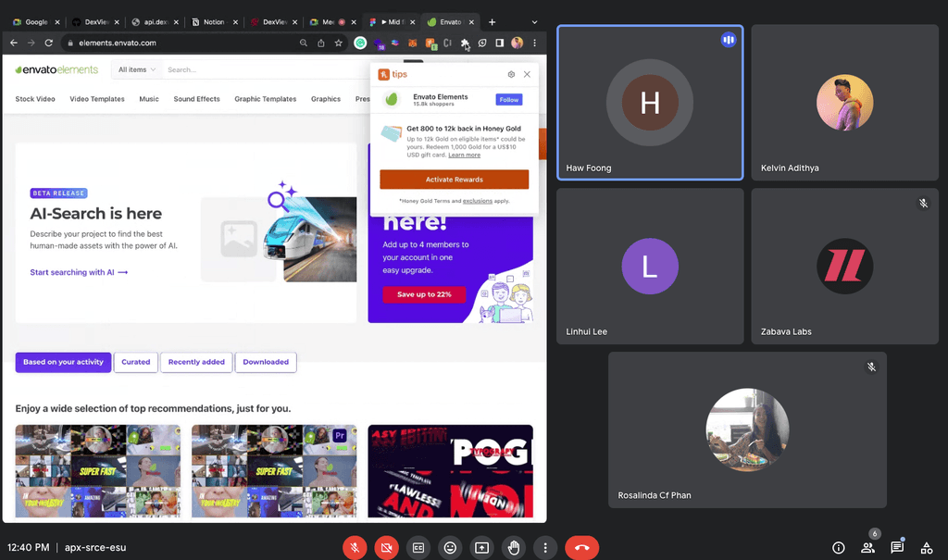Turn on the camera in Meet

point(386,548)
